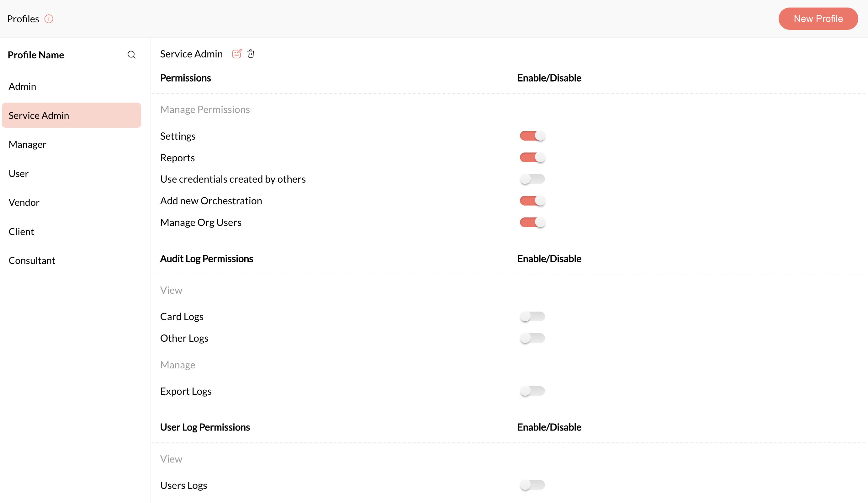Open the Client profile

(x=21, y=232)
